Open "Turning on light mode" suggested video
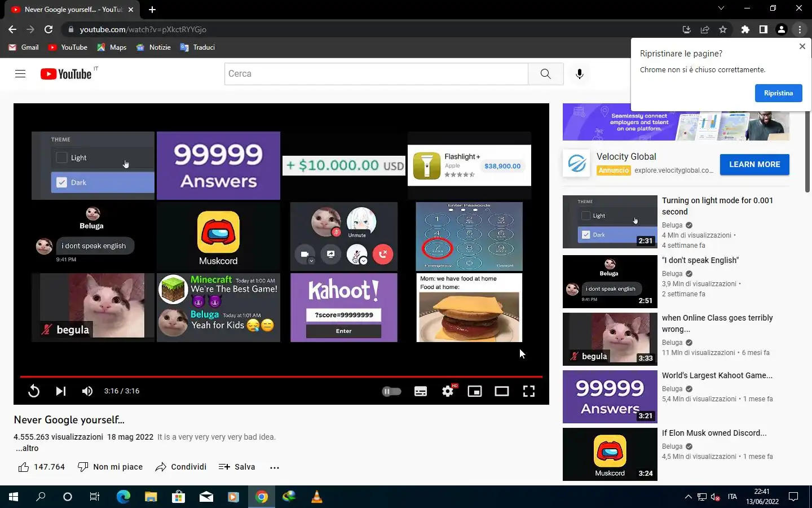The width and height of the screenshot is (812, 508). (x=717, y=206)
